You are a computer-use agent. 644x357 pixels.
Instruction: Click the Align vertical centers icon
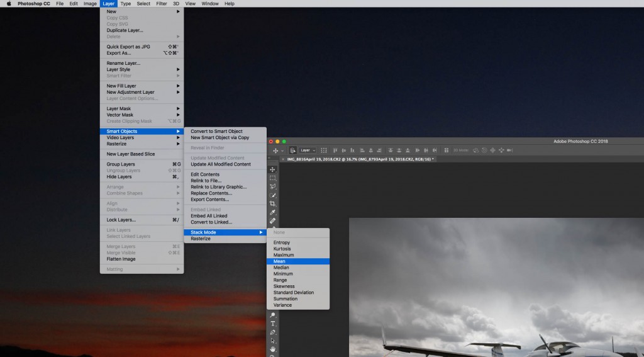344,150
